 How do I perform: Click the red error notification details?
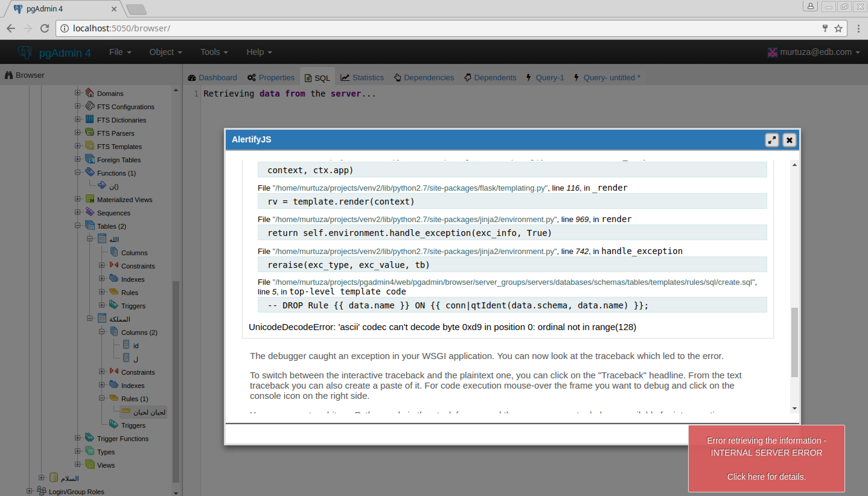point(766,476)
